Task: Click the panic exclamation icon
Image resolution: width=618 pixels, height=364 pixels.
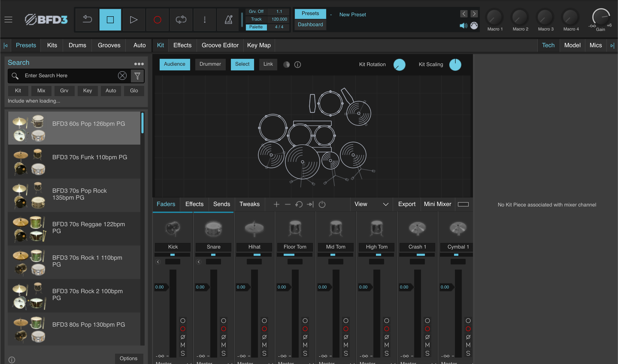Action: pyautogui.click(x=204, y=19)
